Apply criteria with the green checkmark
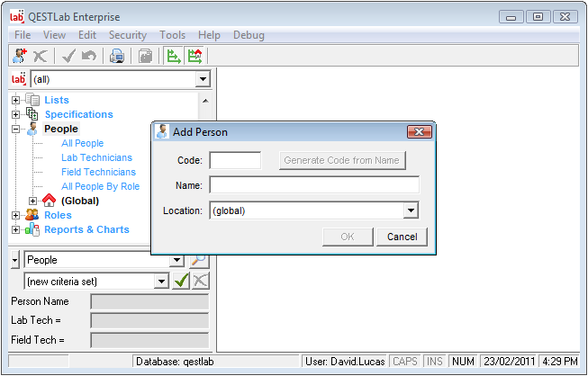 (181, 281)
